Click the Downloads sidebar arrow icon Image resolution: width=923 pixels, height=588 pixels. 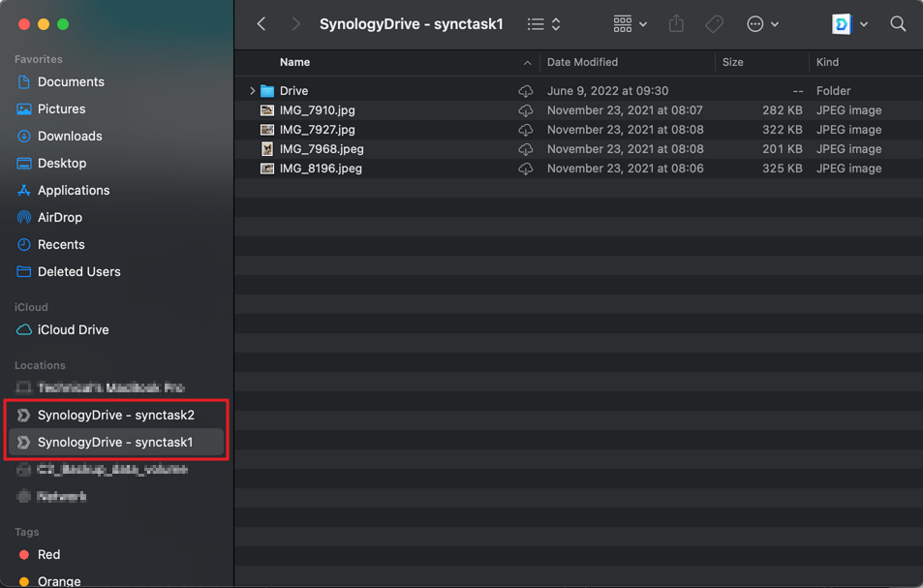tap(24, 136)
